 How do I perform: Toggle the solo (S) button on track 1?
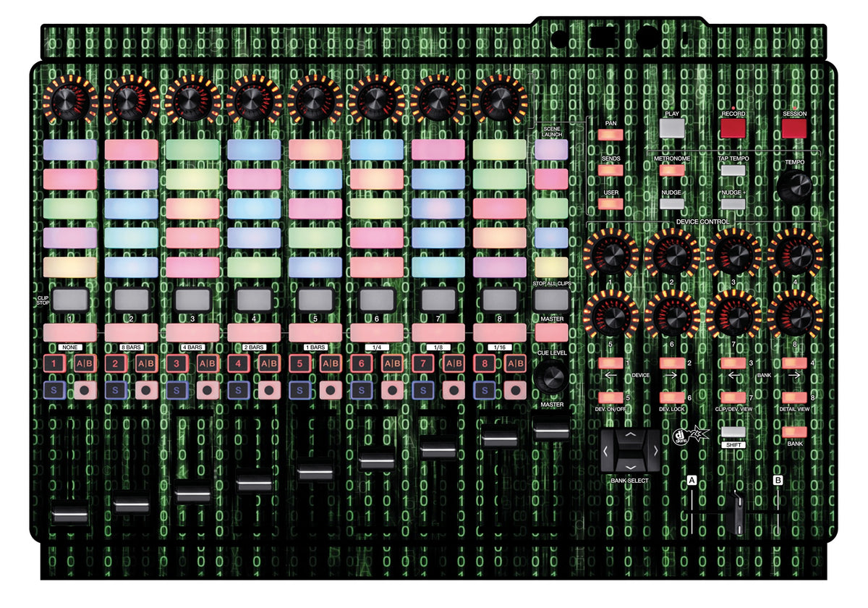click(54, 389)
